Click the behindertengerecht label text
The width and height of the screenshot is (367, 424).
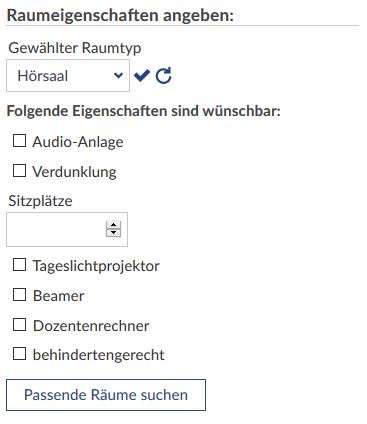coord(99,355)
